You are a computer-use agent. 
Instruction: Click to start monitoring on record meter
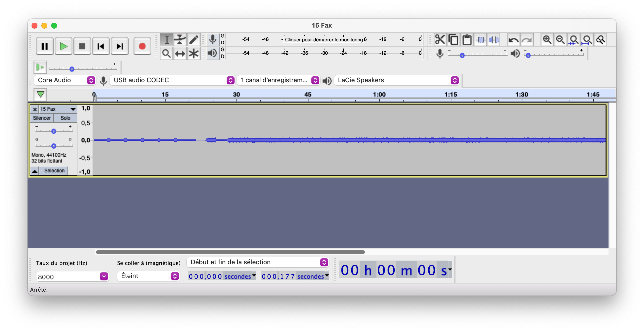[x=324, y=39]
